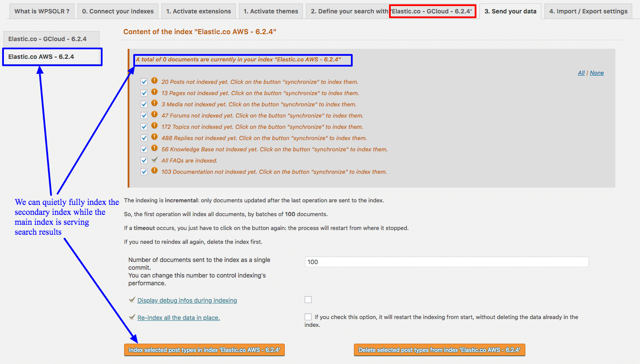
Task: Enable the debug infos during indexing checkbox
Action: [x=308, y=300]
